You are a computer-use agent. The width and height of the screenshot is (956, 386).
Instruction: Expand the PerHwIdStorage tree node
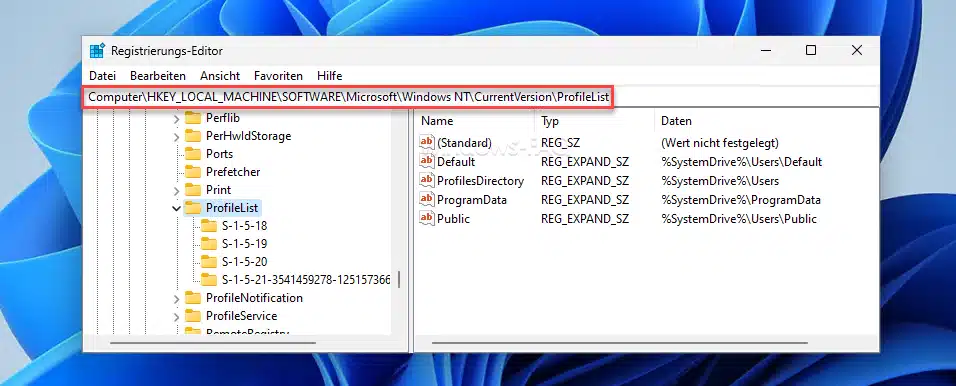pyautogui.click(x=177, y=136)
